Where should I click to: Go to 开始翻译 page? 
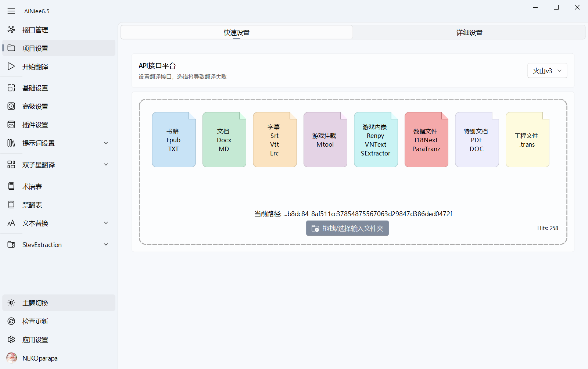coord(59,67)
